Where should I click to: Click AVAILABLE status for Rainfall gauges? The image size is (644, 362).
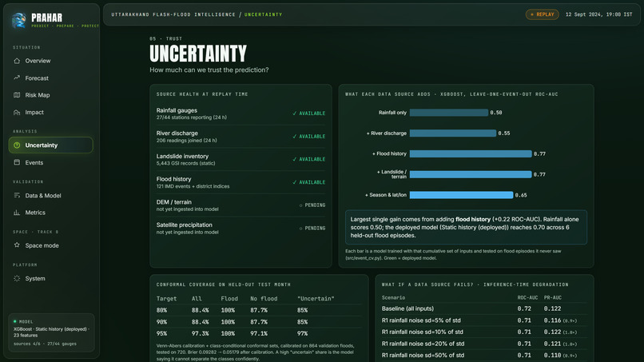click(309, 113)
